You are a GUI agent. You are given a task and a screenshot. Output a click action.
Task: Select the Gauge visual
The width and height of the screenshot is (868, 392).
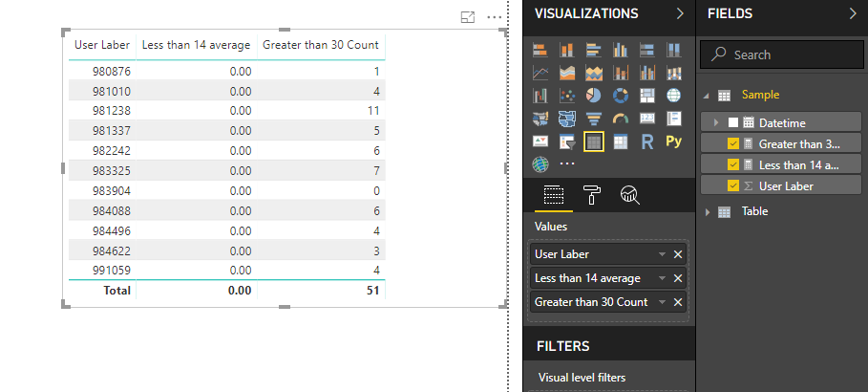620,119
